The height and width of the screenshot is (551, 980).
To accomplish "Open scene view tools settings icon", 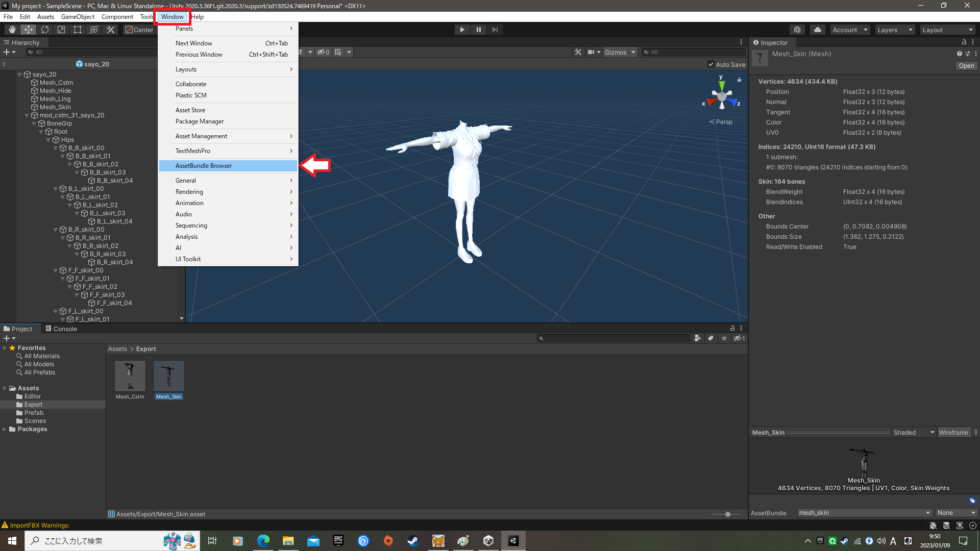I will click(x=578, y=52).
